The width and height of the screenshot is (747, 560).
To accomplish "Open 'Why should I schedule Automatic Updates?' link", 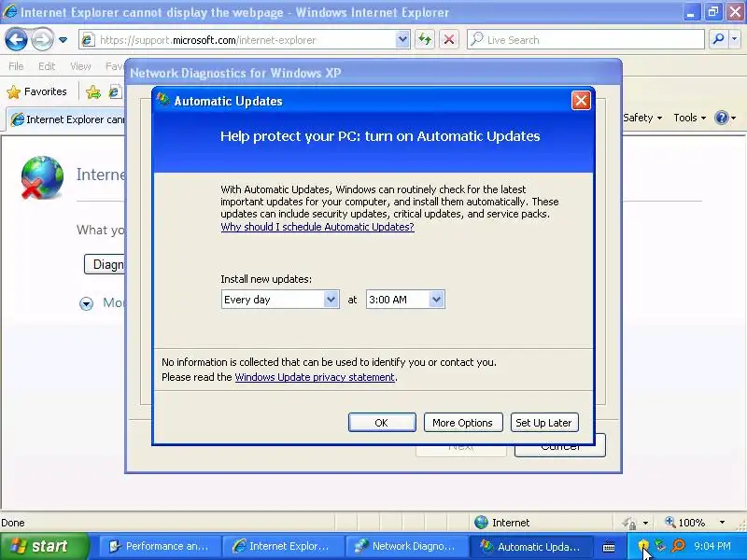I will pos(317,227).
